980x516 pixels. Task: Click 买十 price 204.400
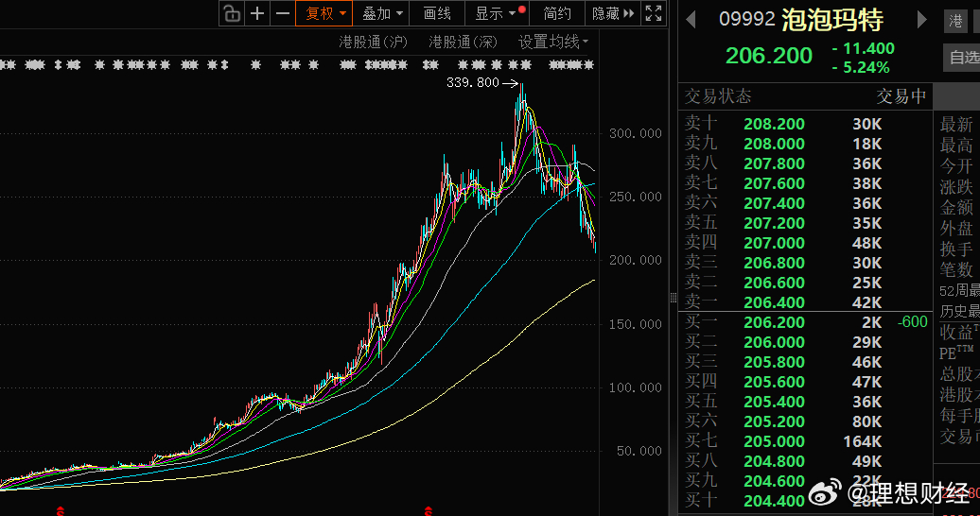(x=774, y=501)
